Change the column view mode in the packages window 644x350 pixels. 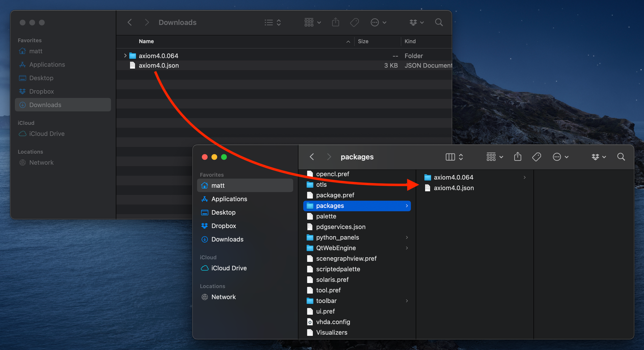pos(454,157)
